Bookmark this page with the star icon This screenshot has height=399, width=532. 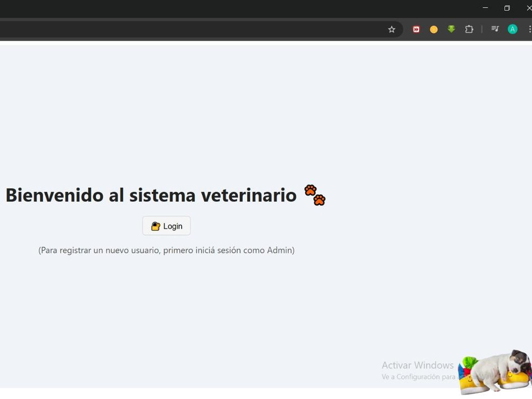[392, 29]
